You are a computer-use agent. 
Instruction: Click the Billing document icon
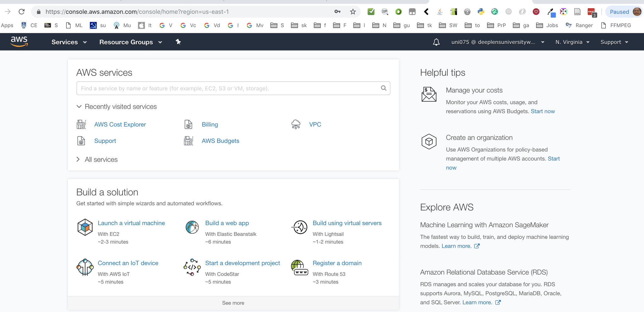pyautogui.click(x=188, y=124)
